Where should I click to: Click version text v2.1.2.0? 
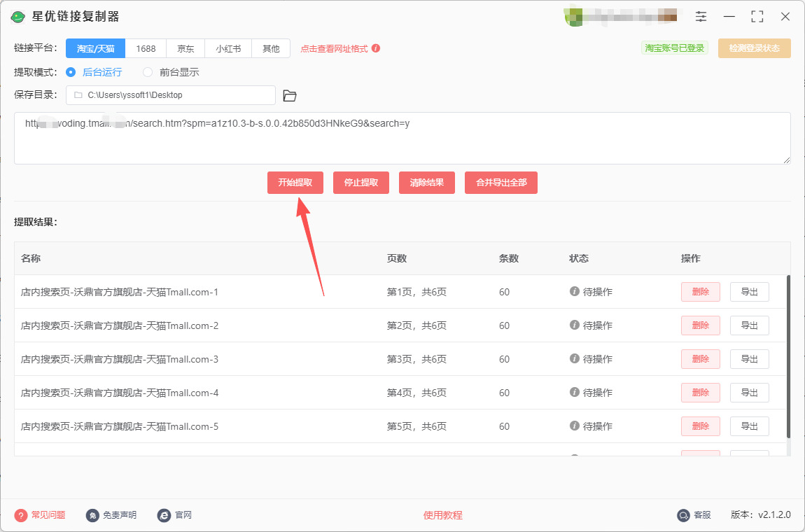coord(774,515)
